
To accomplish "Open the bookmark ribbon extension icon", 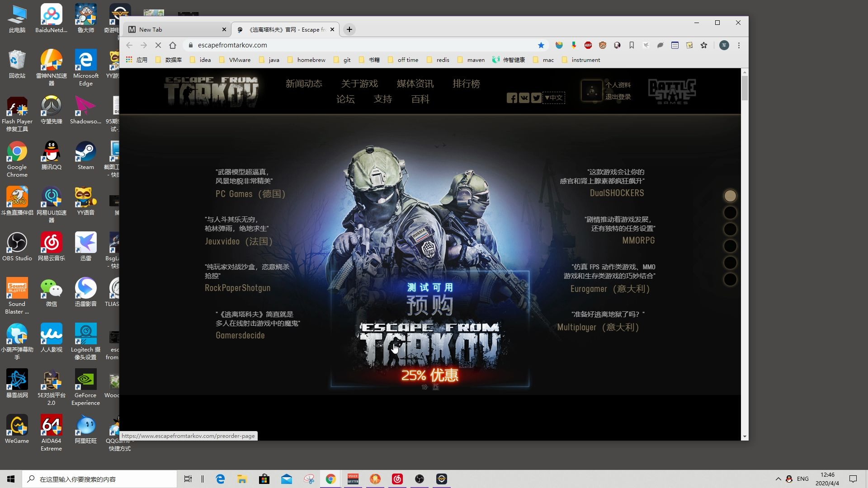I will point(632,45).
